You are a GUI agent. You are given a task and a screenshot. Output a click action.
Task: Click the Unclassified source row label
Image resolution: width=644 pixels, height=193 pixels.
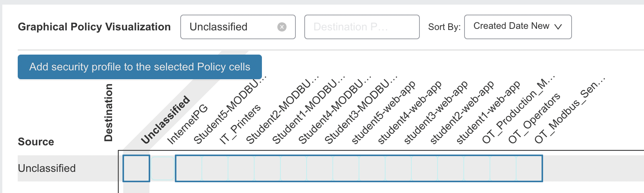point(47,168)
